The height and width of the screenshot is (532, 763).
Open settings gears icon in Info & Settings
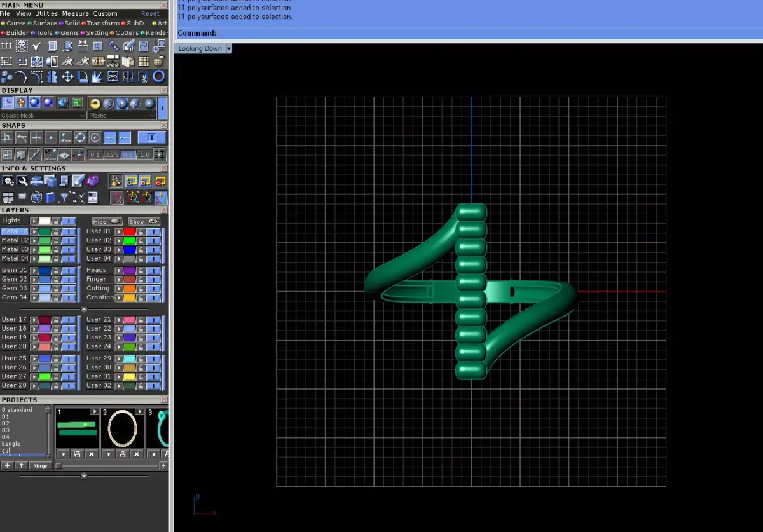click(x=8, y=181)
